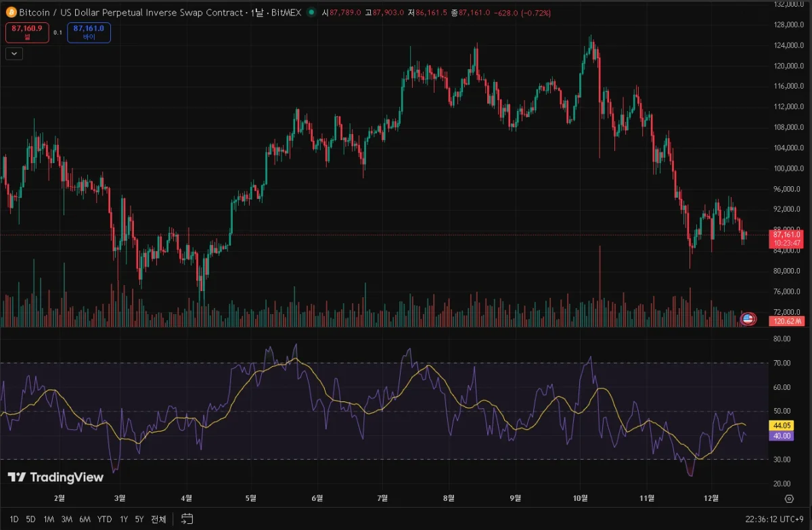Image resolution: width=812 pixels, height=530 pixels.
Task: Click the green market status dot
Action: [311, 12]
